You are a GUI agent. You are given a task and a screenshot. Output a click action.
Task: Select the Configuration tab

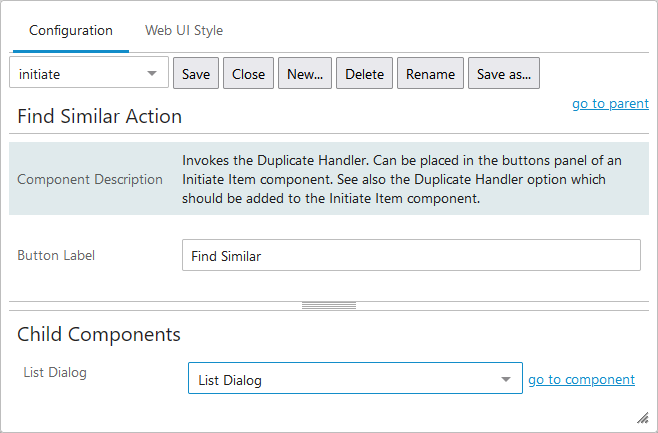pos(70,30)
